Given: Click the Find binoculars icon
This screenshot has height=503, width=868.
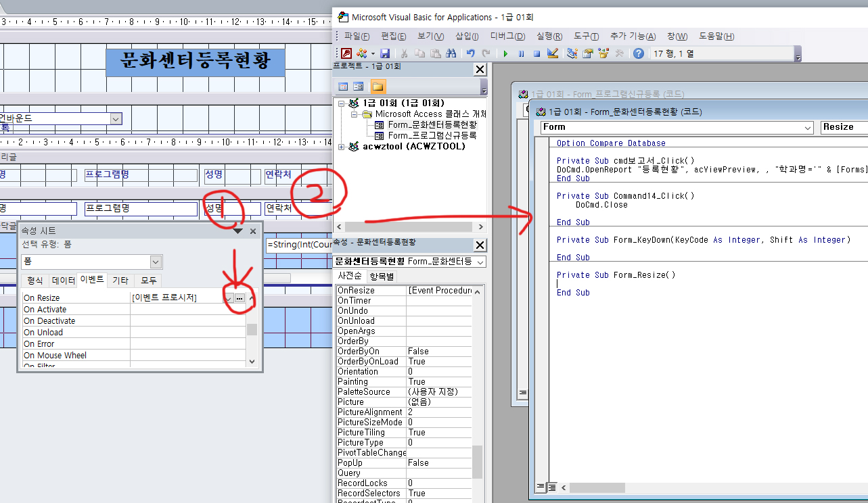Looking at the screenshot, I should click(x=451, y=53).
